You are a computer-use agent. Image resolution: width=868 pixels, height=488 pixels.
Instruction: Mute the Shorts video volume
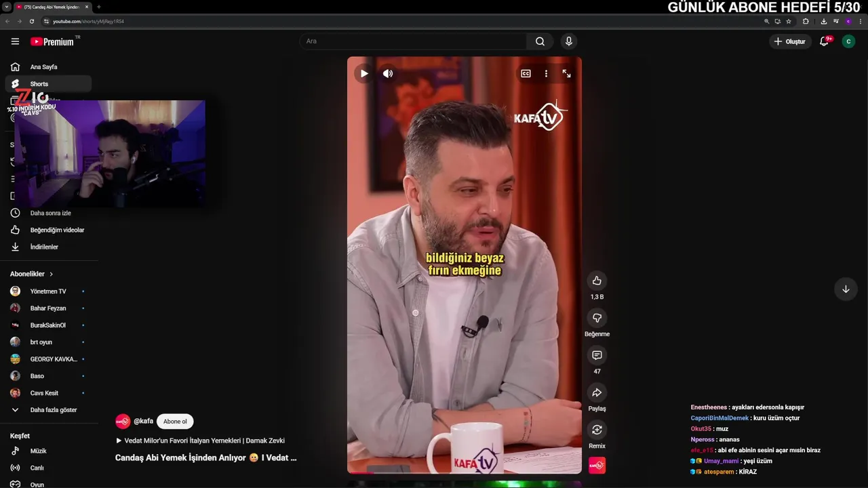[388, 73]
